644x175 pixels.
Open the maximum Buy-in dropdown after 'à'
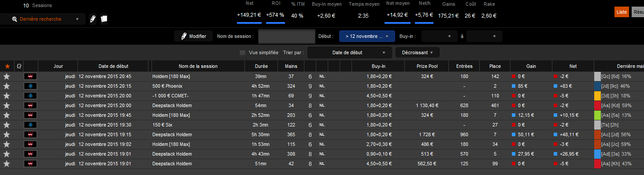[x=485, y=36]
